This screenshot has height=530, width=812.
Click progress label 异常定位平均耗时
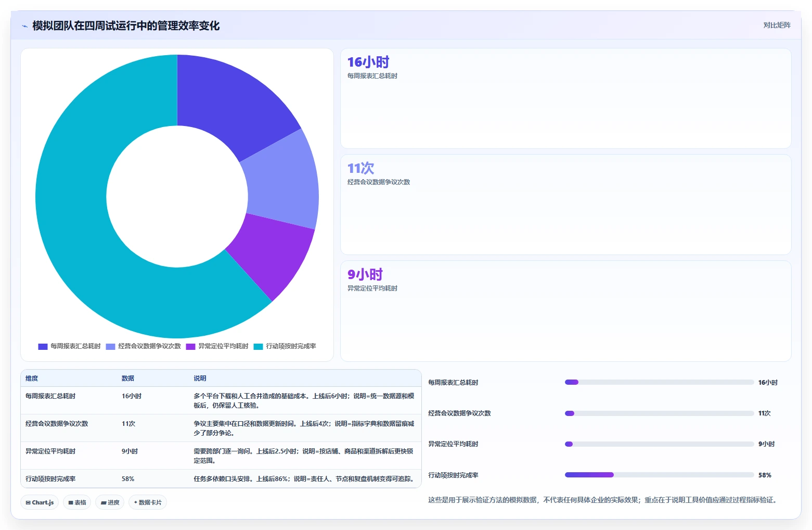tap(453, 444)
